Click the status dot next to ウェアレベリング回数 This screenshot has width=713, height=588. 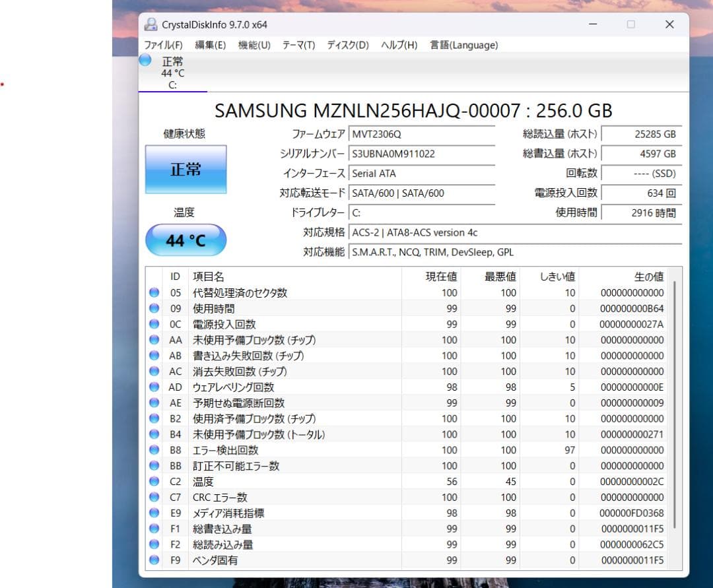154,387
